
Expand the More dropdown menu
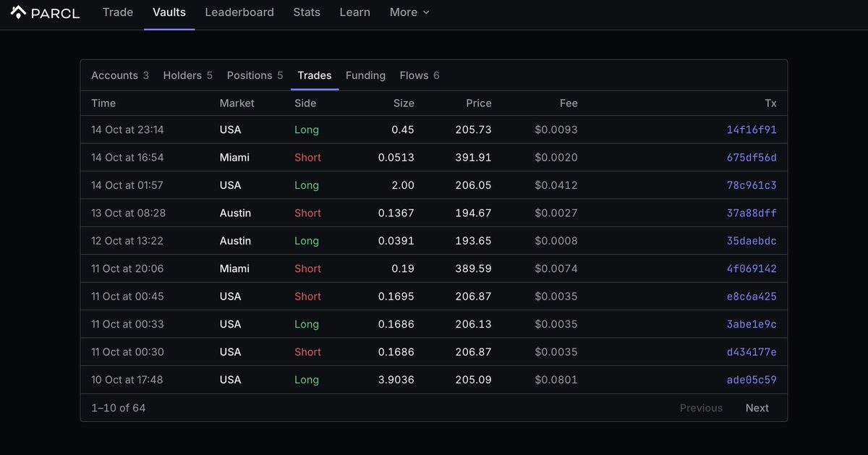(409, 12)
